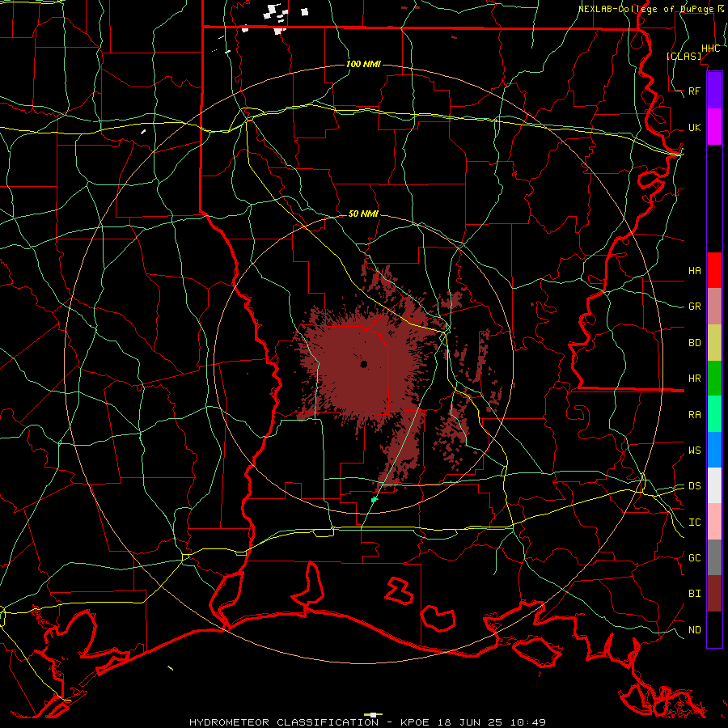
Task: Click the ND legend label text
Action: pyautogui.click(x=694, y=629)
